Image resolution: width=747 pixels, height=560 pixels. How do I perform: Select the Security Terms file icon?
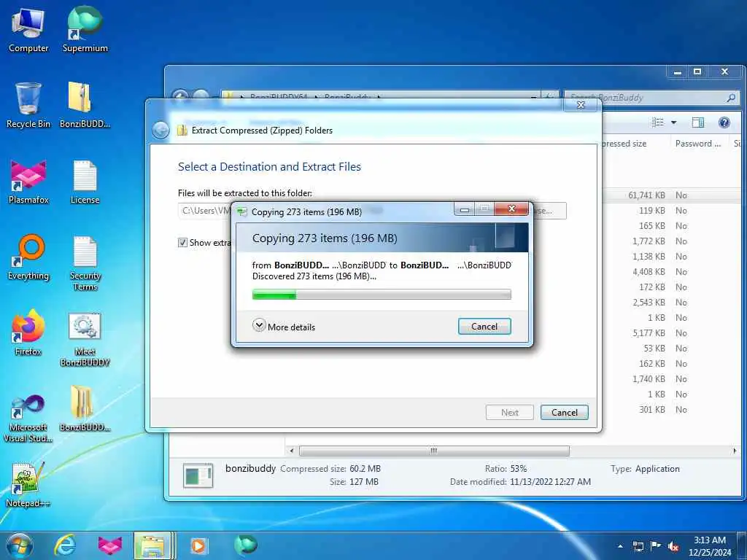pyautogui.click(x=85, y=262)
